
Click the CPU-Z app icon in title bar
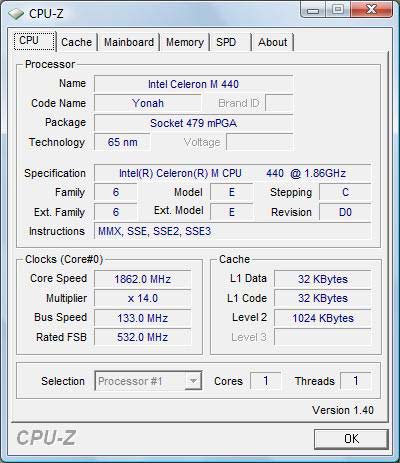[16, 14]
